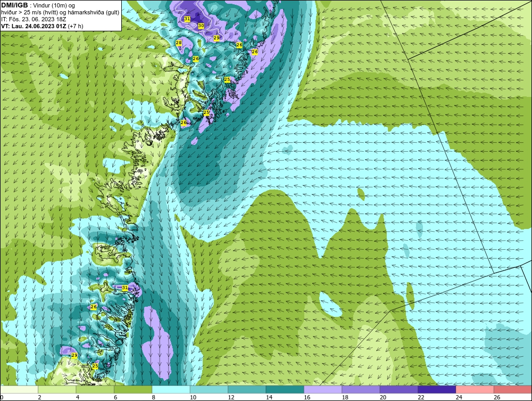
Task: Select the lavender 16–18 m/s legend swatch
Action: coord(323,389)
